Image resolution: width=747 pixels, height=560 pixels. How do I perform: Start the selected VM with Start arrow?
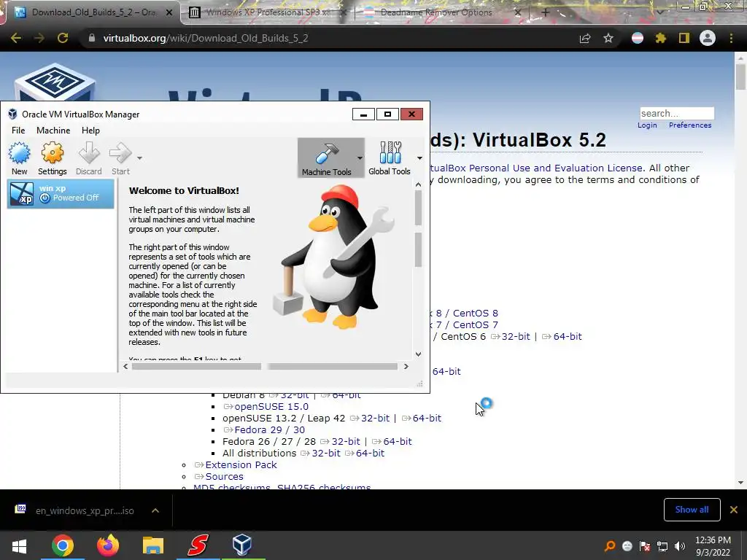(x=120, y=158)
